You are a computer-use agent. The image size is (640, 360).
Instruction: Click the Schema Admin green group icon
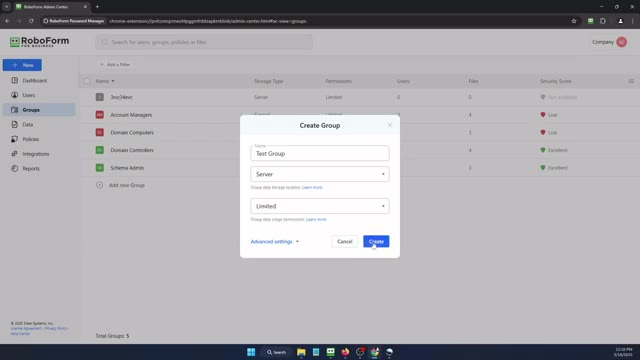tap(100, 168)
